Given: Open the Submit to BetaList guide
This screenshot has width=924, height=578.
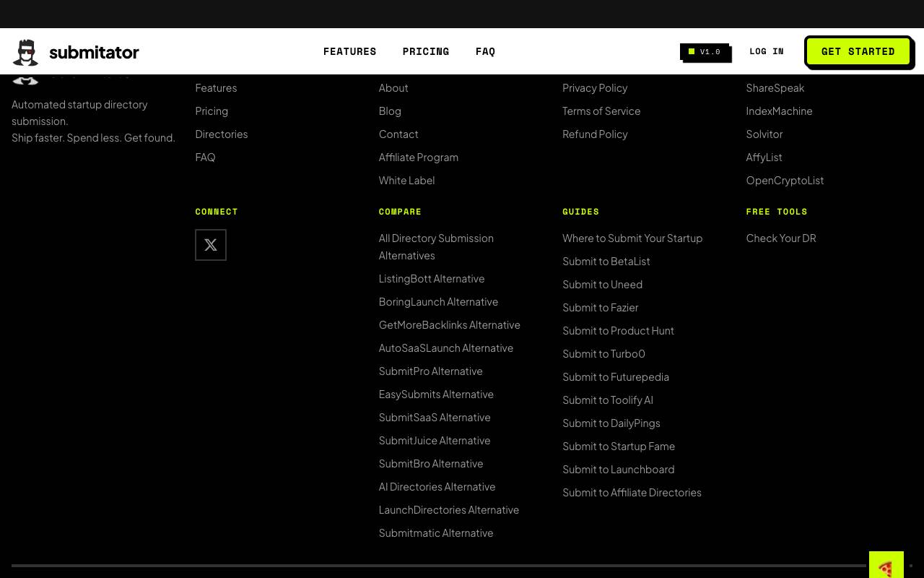Looking at the screenshot, I should (606, 261).
